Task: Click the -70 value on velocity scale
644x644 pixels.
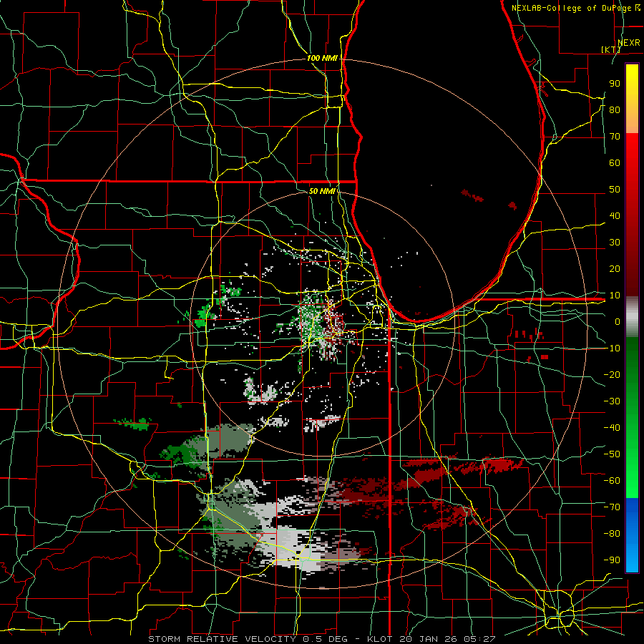Action: pyautogui.click(x=612, y=507)
